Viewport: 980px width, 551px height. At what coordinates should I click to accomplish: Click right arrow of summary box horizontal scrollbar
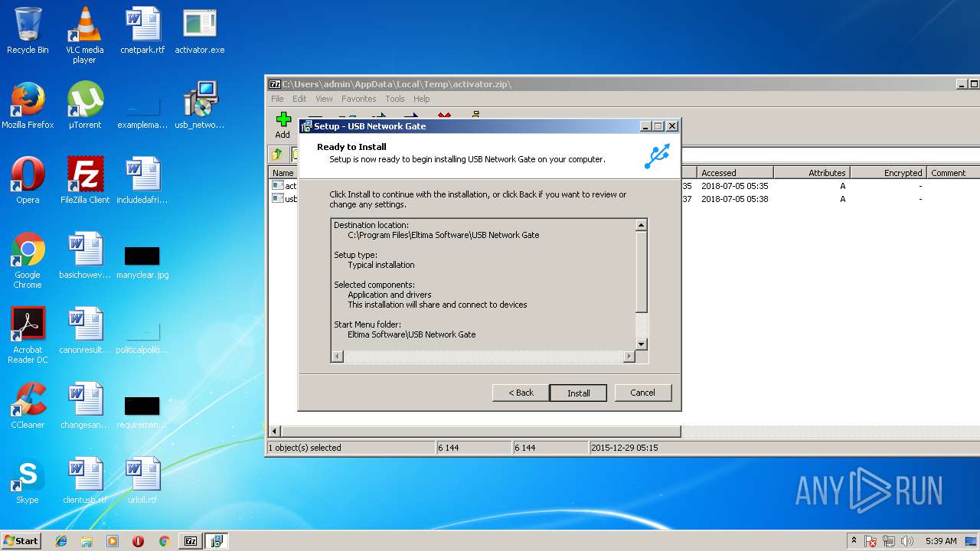(629, 357)
